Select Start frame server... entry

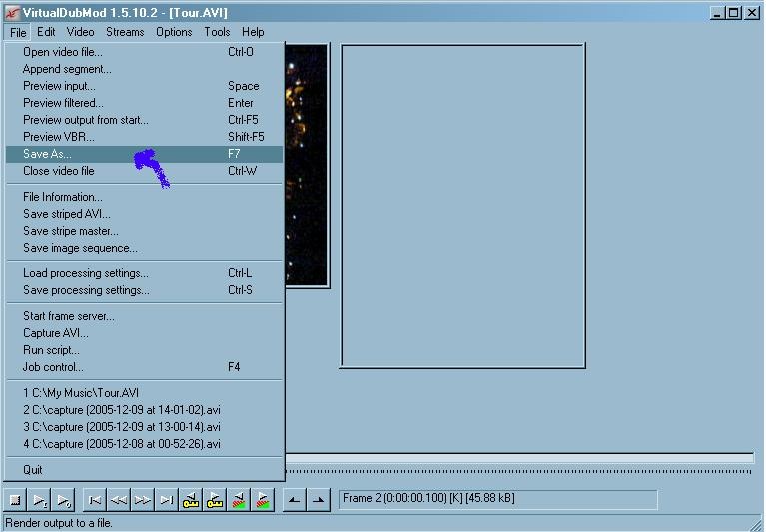(x=145, y=316)
